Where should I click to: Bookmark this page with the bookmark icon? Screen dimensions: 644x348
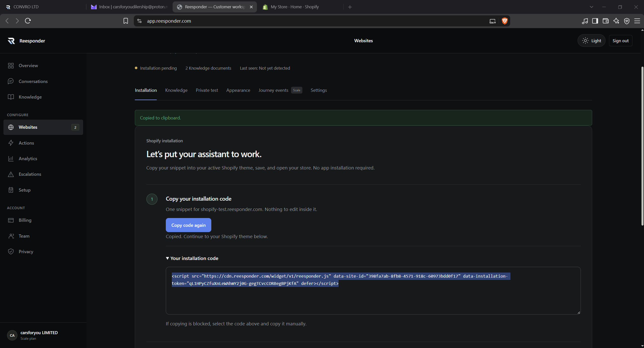pos(126,21)
